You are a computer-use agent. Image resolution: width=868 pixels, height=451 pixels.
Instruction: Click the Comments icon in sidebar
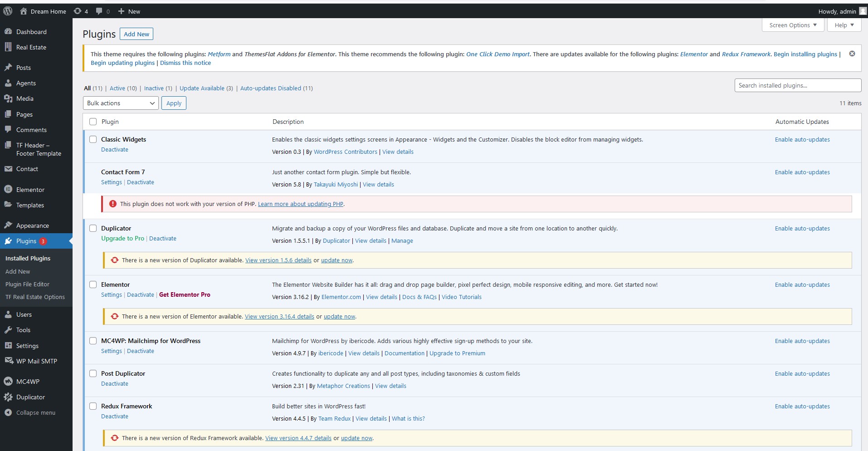[8, 130]
